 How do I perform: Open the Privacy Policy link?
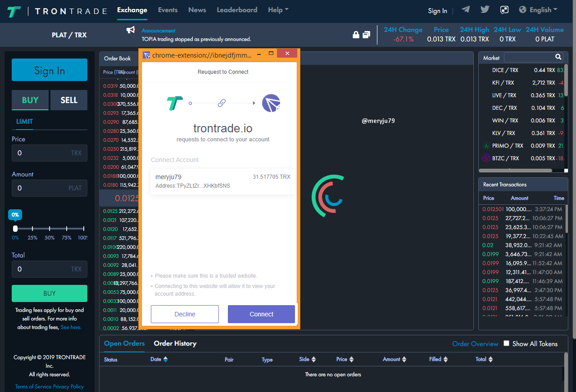[x=68, y=387]
